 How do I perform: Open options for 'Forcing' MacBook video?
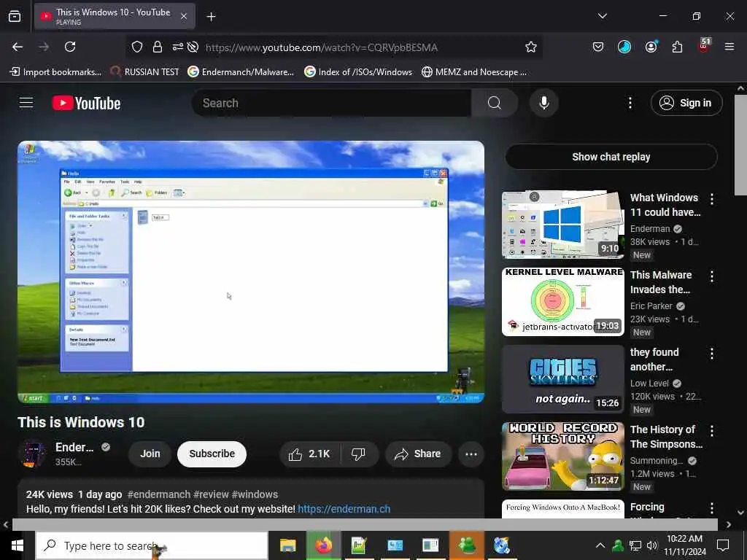(x=712, y=508)
